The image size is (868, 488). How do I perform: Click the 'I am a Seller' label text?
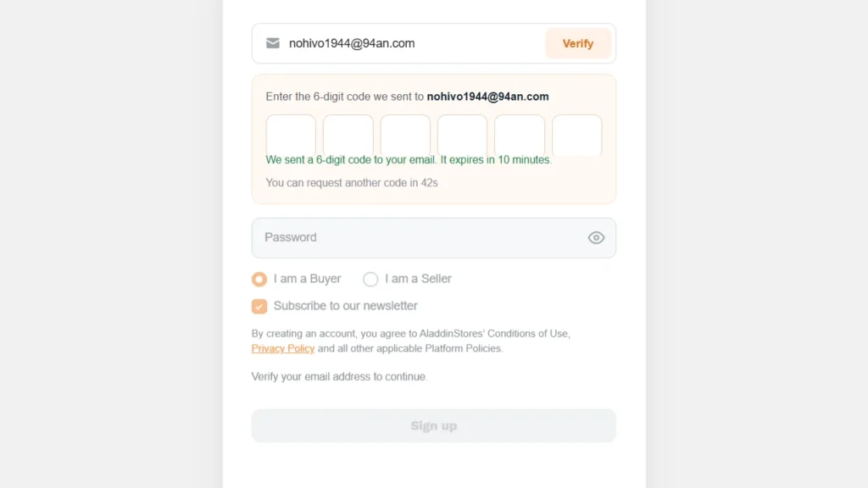click(418, 279)
